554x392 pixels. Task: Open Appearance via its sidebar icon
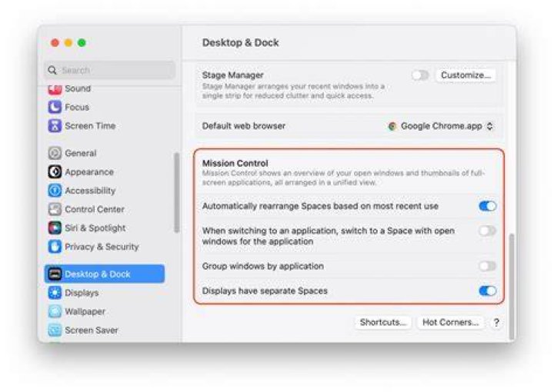55,172
